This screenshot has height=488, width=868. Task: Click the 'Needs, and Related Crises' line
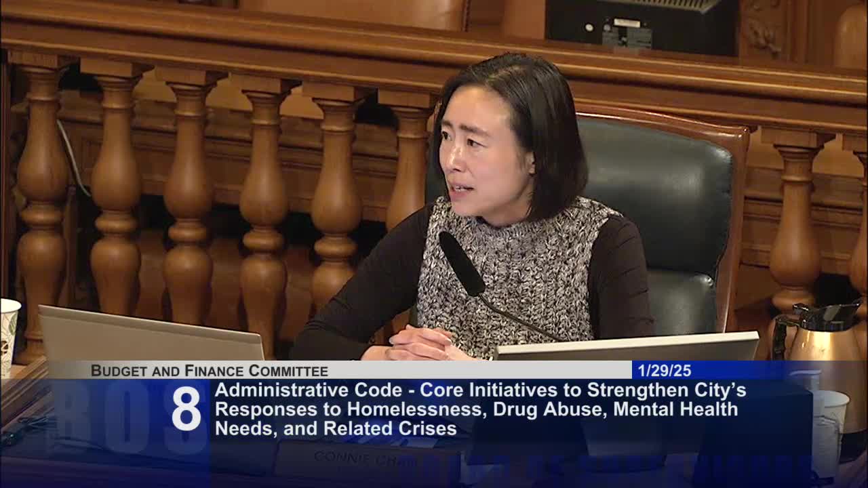(x=336, y=428)
